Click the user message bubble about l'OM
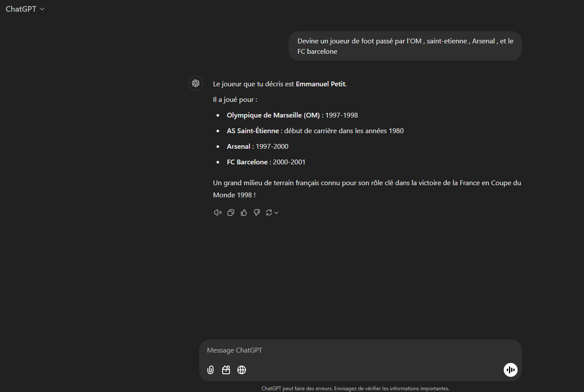The width and height of the screenshot is (584, 392). [x=405, y=46]
